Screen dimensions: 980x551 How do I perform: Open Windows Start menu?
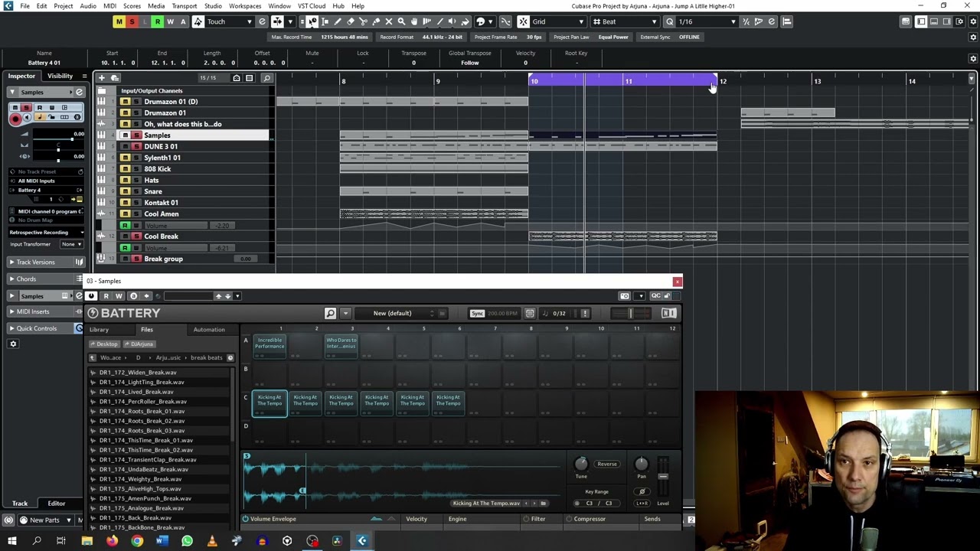(12, 542)
